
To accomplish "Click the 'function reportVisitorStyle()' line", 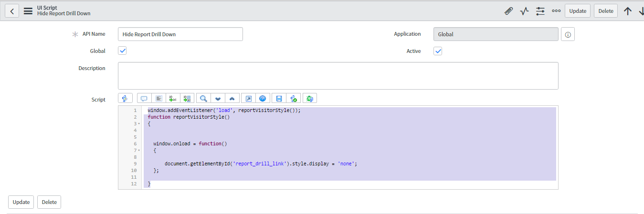I will tap(189, 117).
